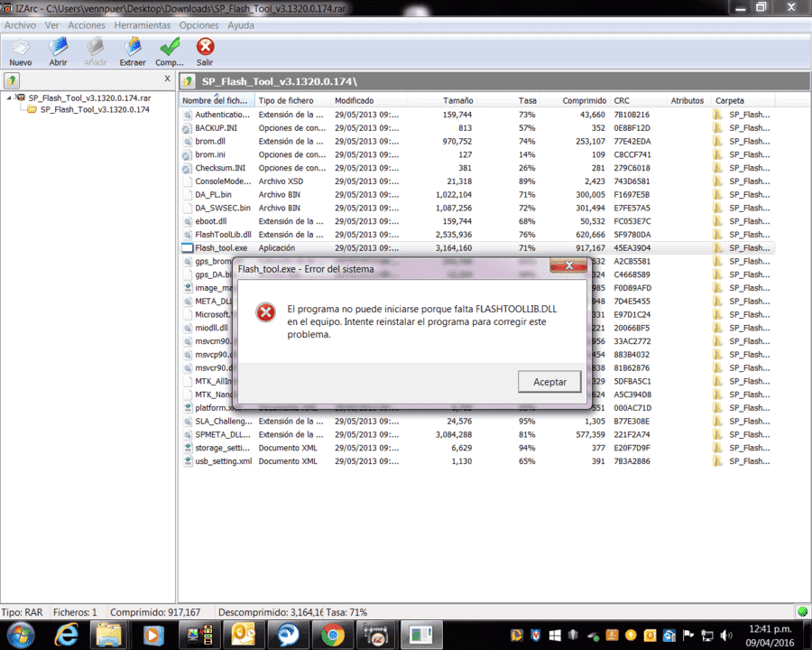Click the Extraer toolbar icon
This screenshot has height=650, width=812.
coord(133,51)
